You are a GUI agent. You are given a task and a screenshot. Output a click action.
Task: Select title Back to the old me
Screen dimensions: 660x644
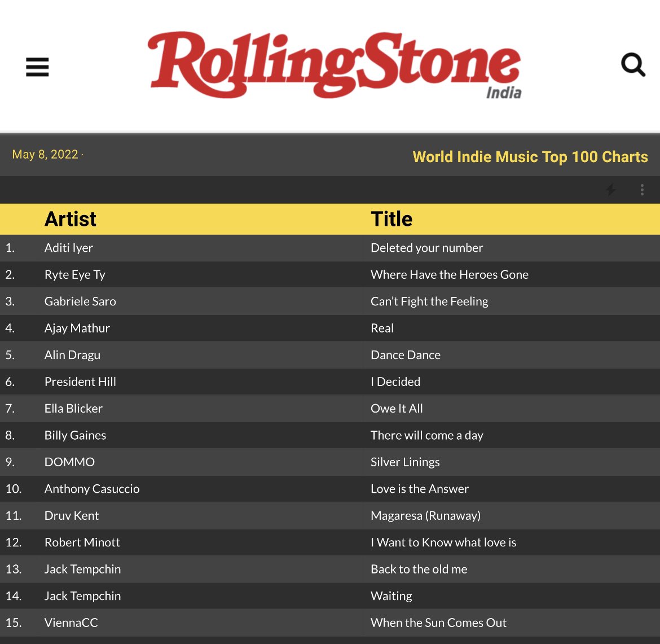(419, 569)
